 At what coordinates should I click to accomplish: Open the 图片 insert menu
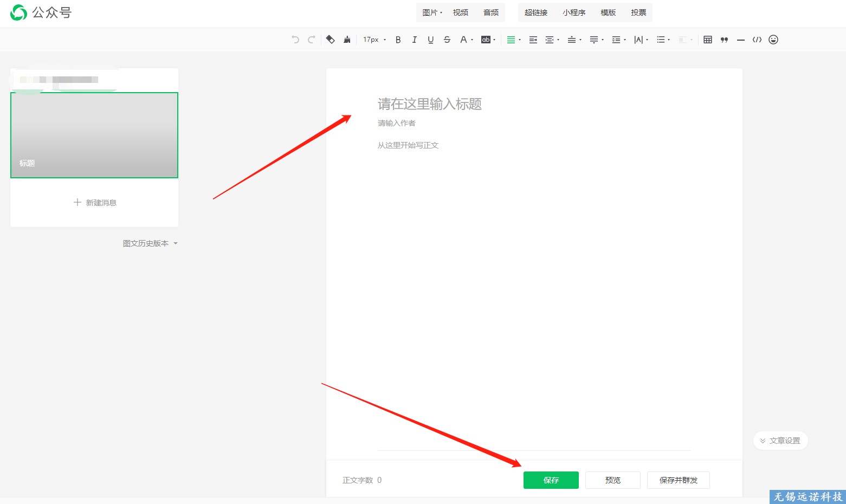(432, 12)
